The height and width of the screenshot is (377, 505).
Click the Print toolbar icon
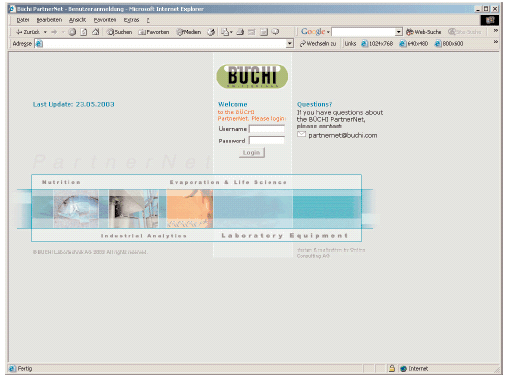240,32
